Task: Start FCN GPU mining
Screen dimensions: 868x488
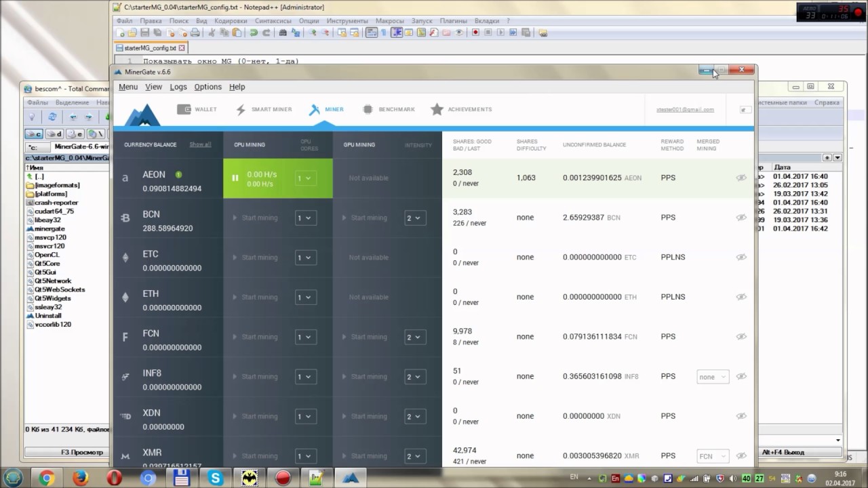Action: [364, 337]
